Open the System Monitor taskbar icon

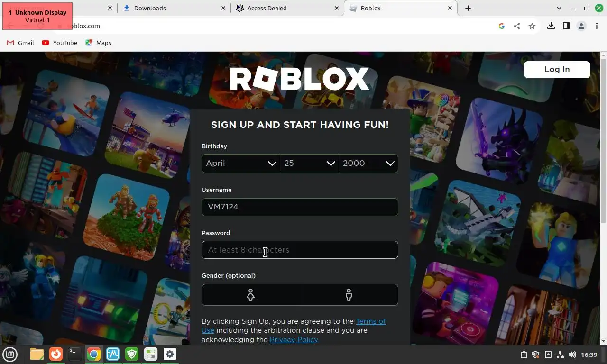pos(113,354)
